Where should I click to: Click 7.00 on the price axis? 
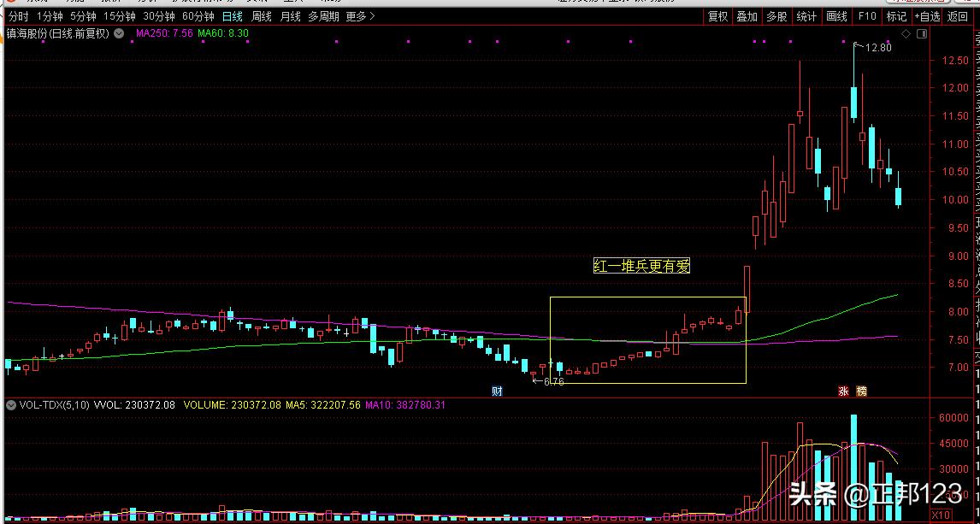pyautogui.click(x=958, y=368)
